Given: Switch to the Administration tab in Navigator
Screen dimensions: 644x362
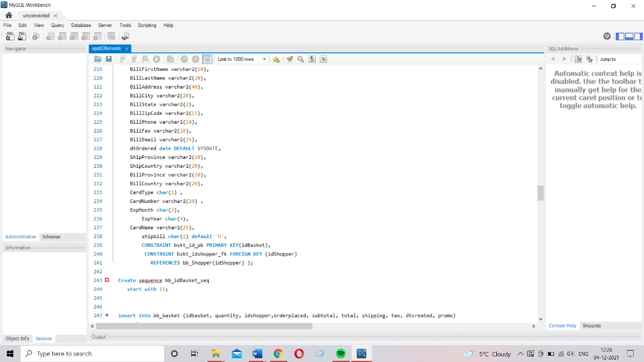Looking at the screenshot, I should click(x=21, y=237).
